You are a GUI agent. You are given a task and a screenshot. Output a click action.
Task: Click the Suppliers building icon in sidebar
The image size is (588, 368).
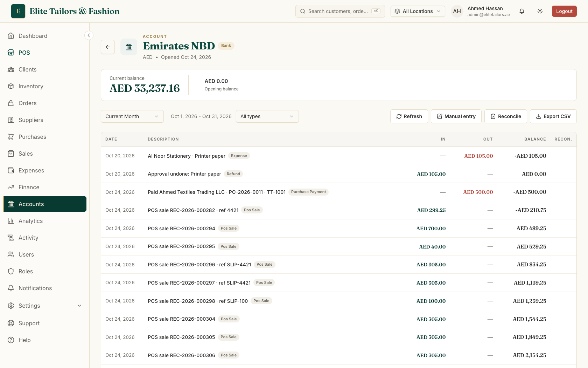point(11,120)
